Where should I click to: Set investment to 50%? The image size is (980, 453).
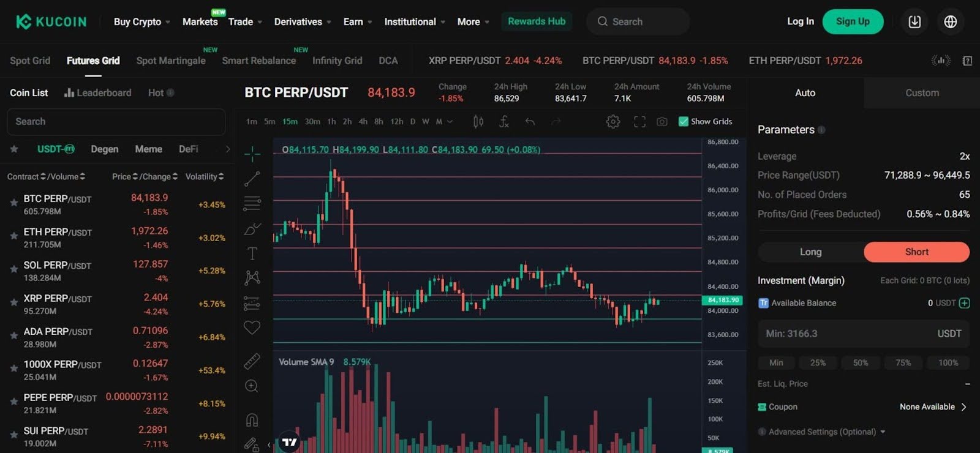point(861,362)
